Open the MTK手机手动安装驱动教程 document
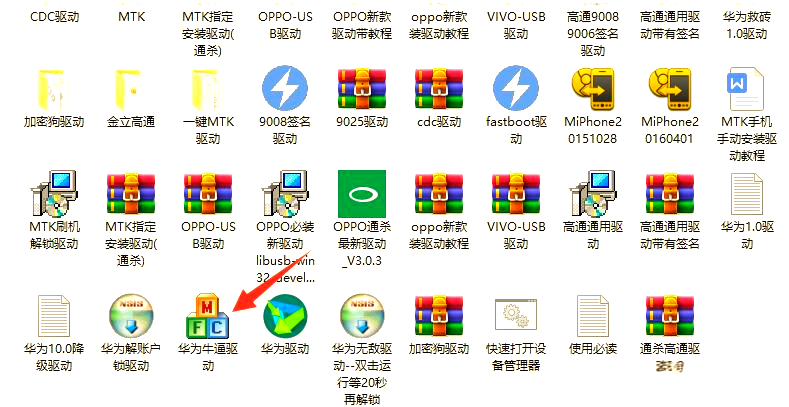 coord(746,90)
